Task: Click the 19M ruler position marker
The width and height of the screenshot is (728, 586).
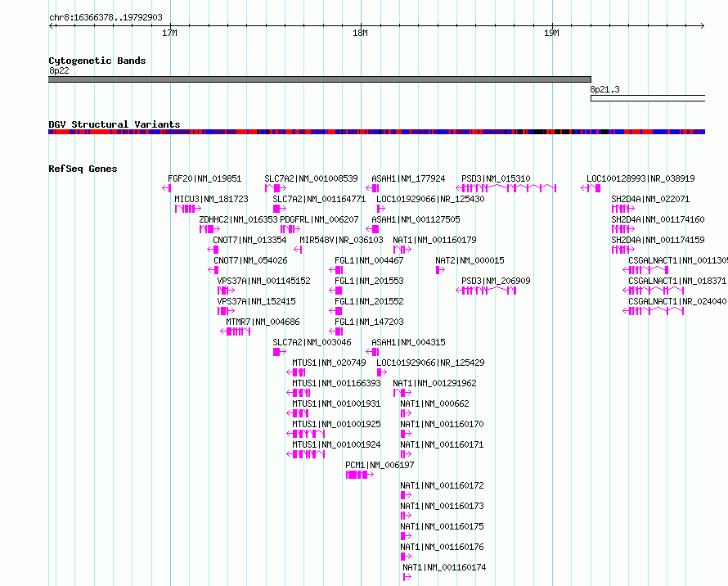Action: pyautogui.click(x=551, y=33)
